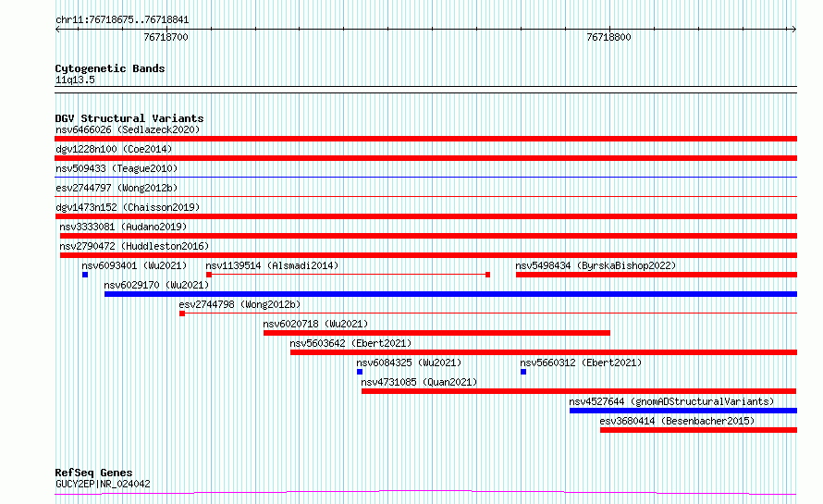Click the RefSeq Genes track heading

(x=93, y=473)
